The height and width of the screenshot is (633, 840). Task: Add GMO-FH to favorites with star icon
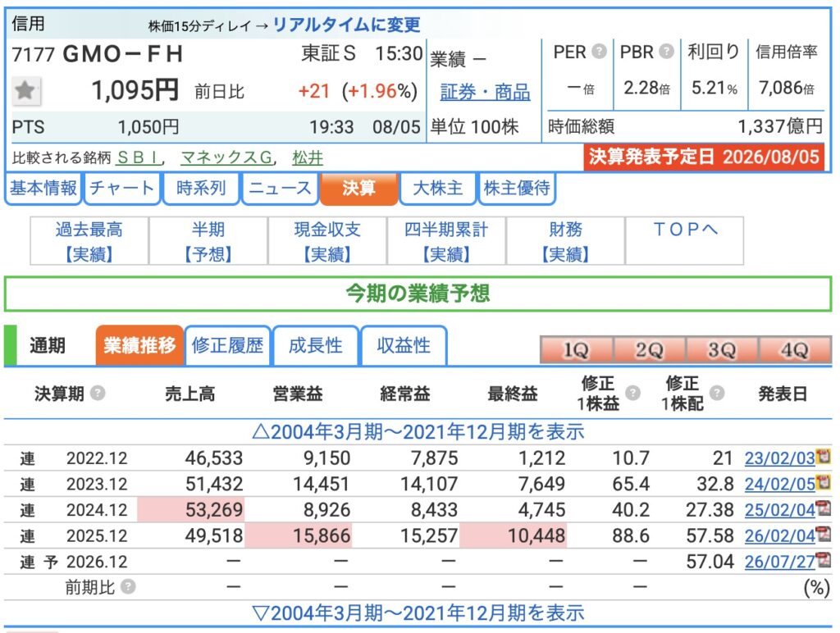(25, 90)
